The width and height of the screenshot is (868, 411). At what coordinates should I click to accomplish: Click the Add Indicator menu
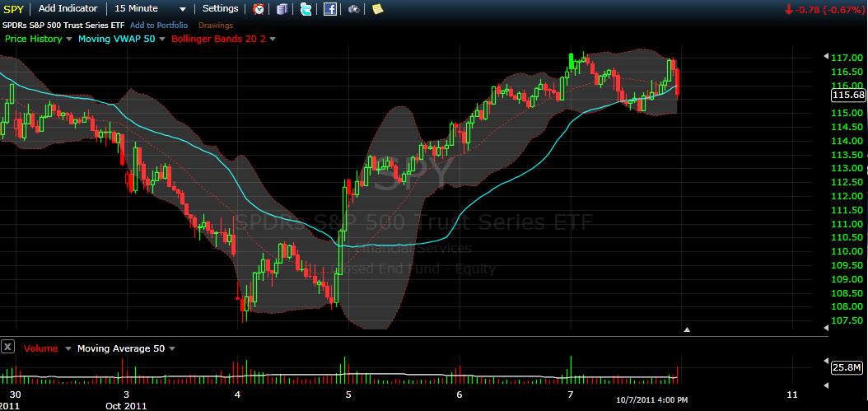pos(68,8)
